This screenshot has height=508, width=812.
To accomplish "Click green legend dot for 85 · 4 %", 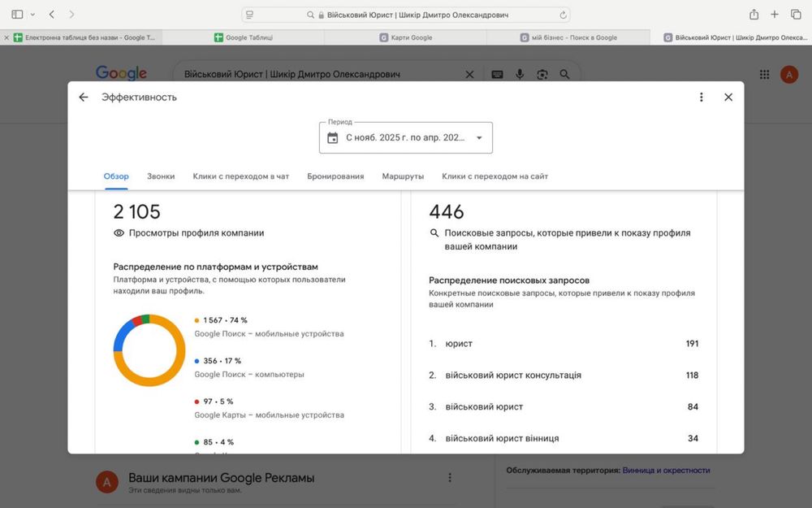I will [197, 442].
